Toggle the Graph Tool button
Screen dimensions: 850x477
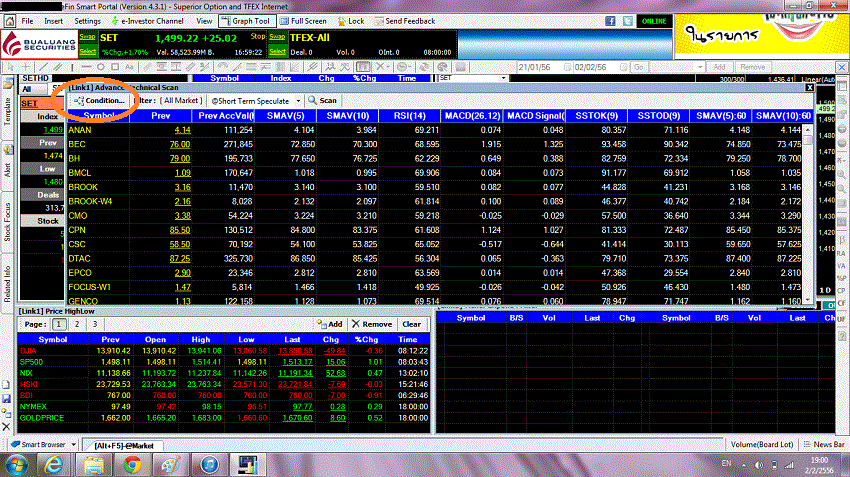tap(245, 21)
